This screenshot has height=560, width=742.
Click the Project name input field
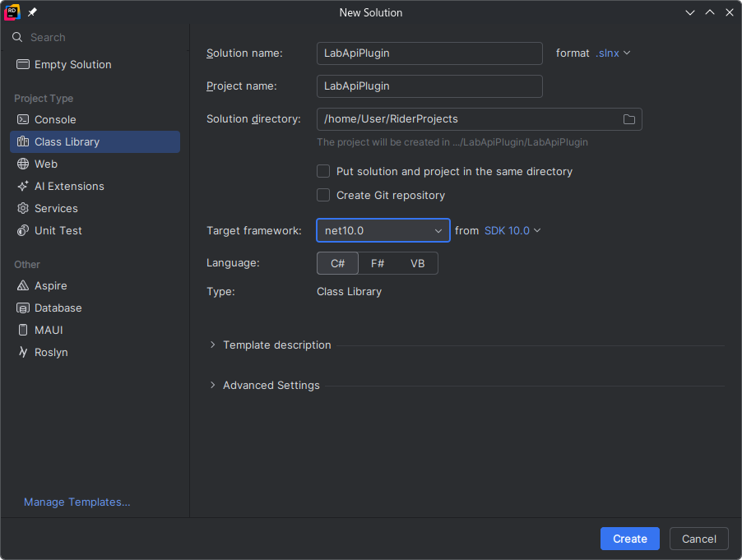point(429,86)
